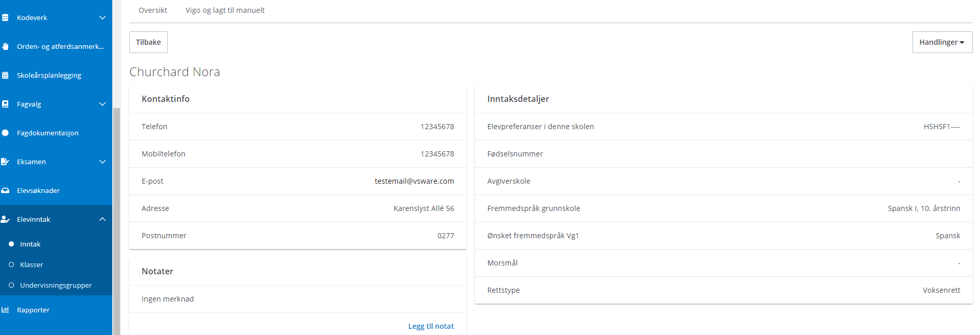Select the Undervisningsgrupper hollow bullet
Viewport: 980px width, 335px height.
tap(11, 285)
